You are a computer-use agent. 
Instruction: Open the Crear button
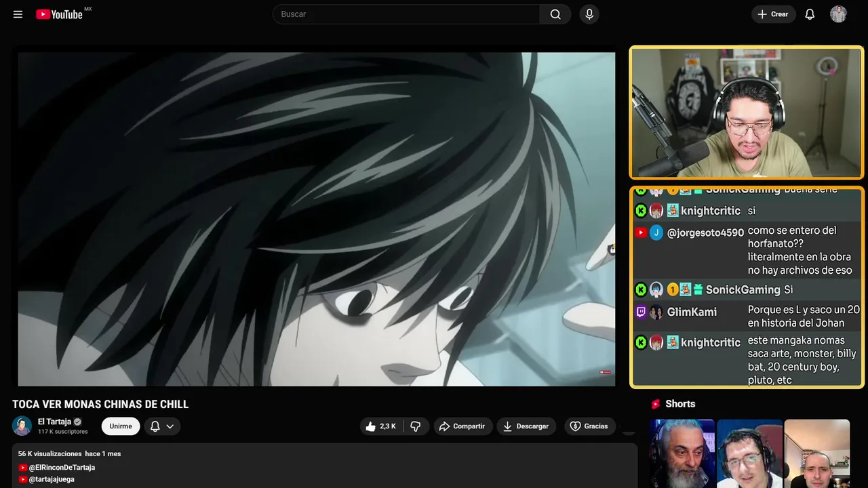click(x=773, y=14)
